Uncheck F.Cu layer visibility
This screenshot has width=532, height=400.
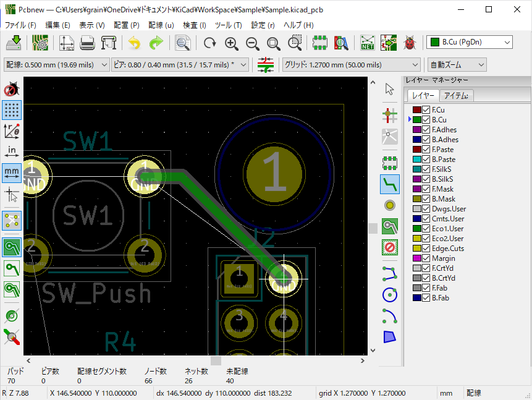click(426, 109)
